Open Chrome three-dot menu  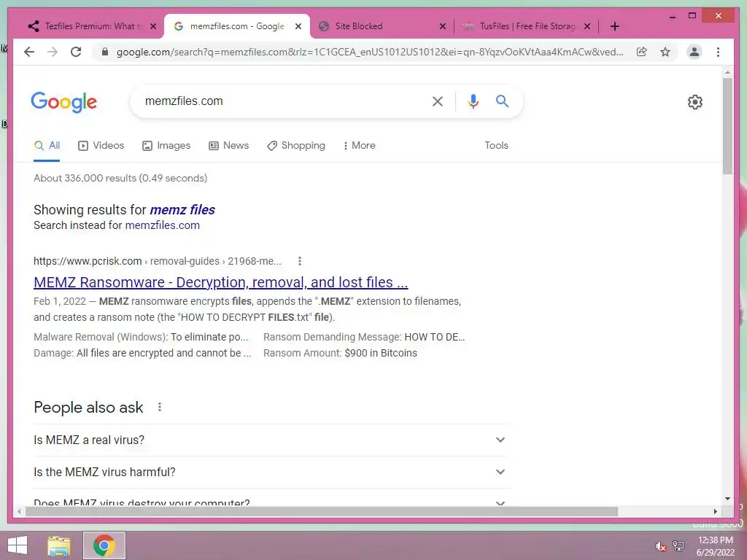click(718, 52)
